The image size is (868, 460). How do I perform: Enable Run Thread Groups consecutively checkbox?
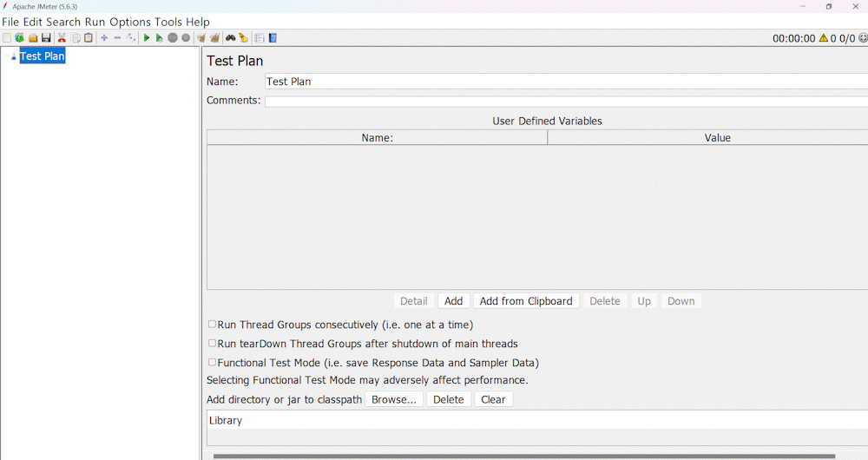(x=212, y=325)
